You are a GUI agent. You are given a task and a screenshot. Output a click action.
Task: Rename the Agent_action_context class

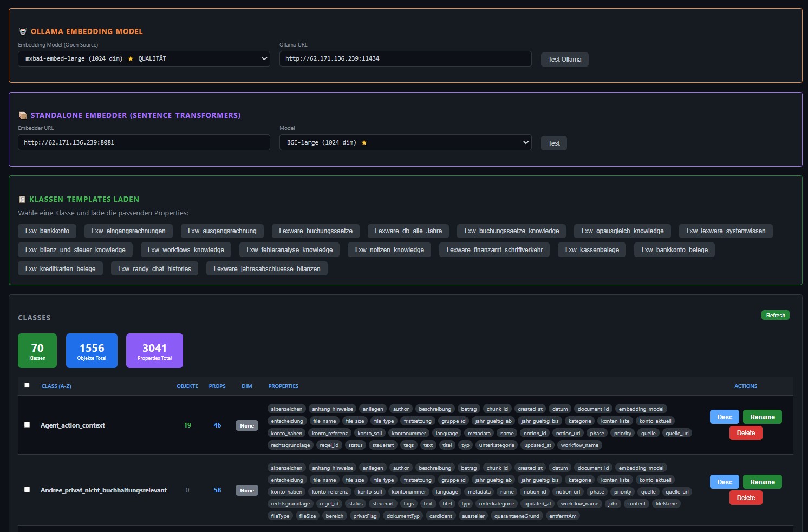pos(763,417)
